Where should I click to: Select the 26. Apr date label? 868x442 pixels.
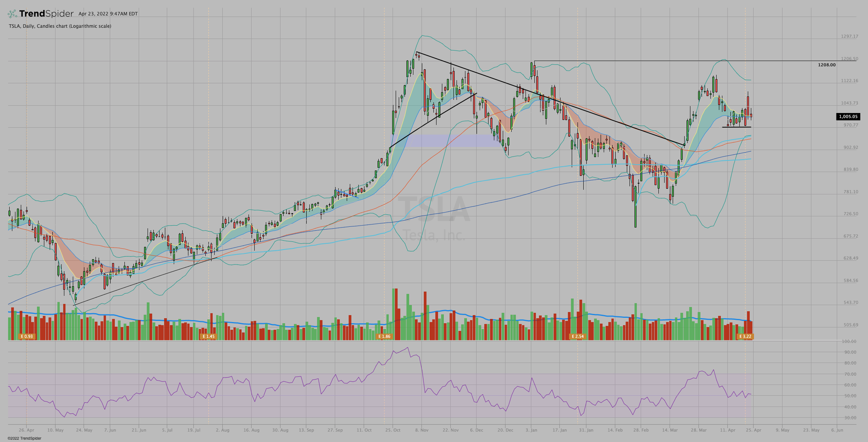pos(26,430)
